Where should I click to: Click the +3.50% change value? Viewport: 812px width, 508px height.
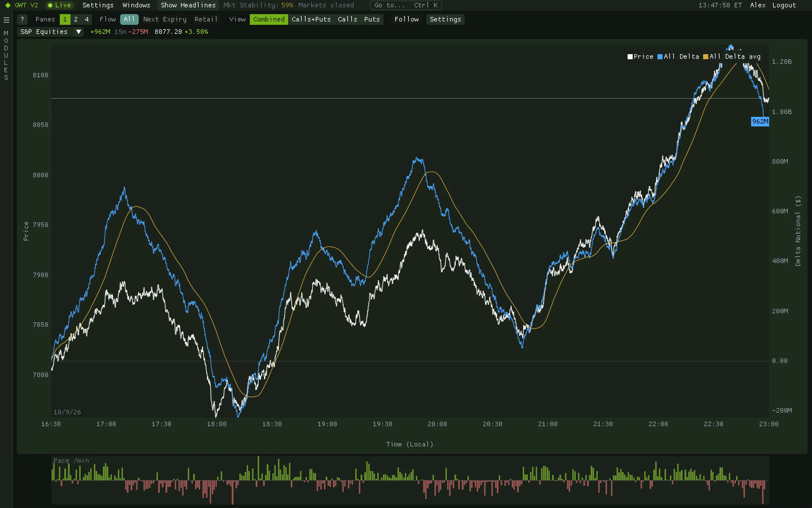[x=196, y=32]
